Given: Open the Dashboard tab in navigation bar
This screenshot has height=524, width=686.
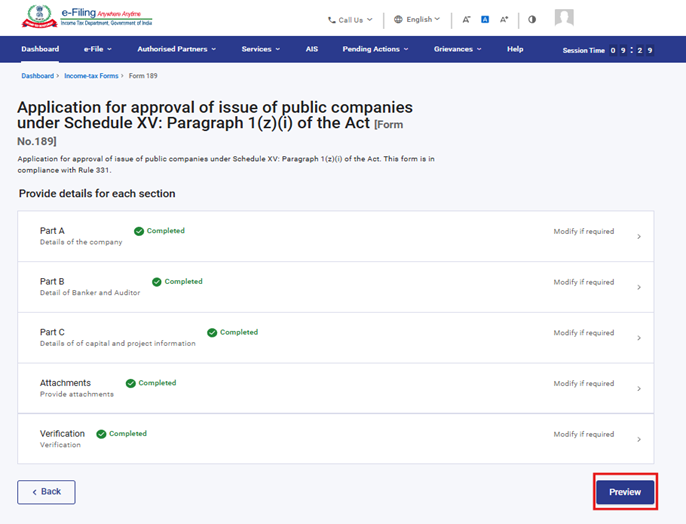Looking at the screenshot, I should (40, 49).
